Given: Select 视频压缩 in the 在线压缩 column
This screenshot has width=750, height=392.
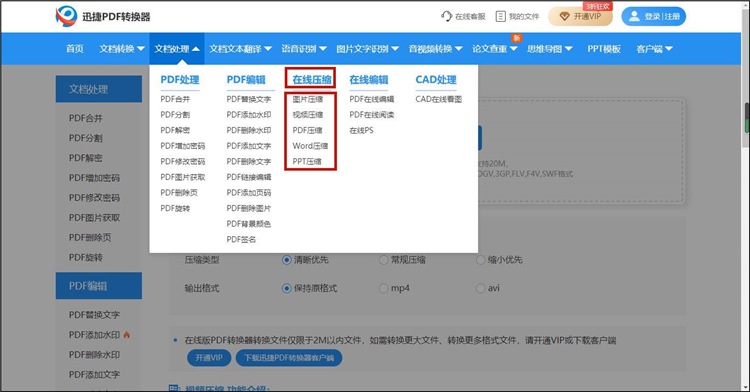Looking at the screenshot, I should [308, 115].
